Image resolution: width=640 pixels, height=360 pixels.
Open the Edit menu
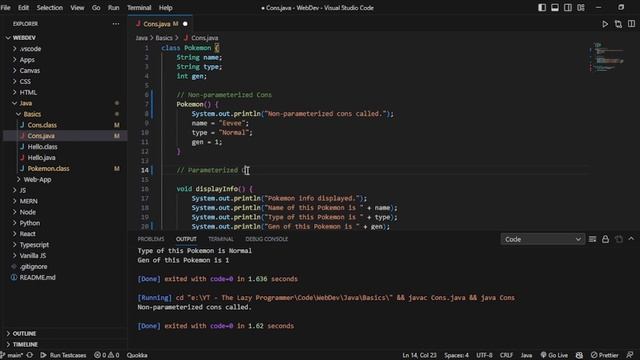[x=23, y=8]
